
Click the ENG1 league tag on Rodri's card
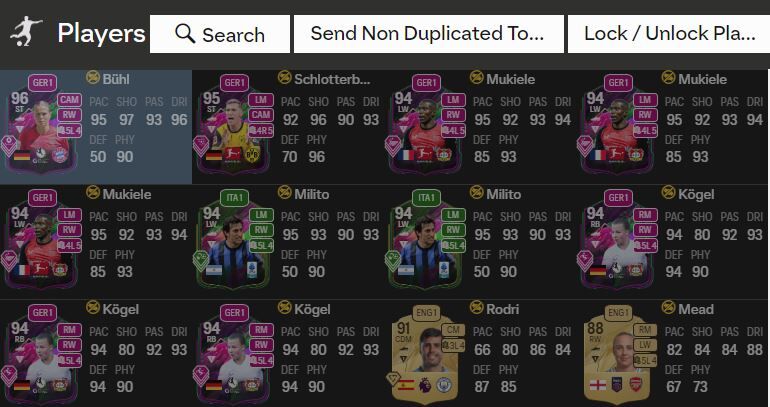(x=426, y=313)
